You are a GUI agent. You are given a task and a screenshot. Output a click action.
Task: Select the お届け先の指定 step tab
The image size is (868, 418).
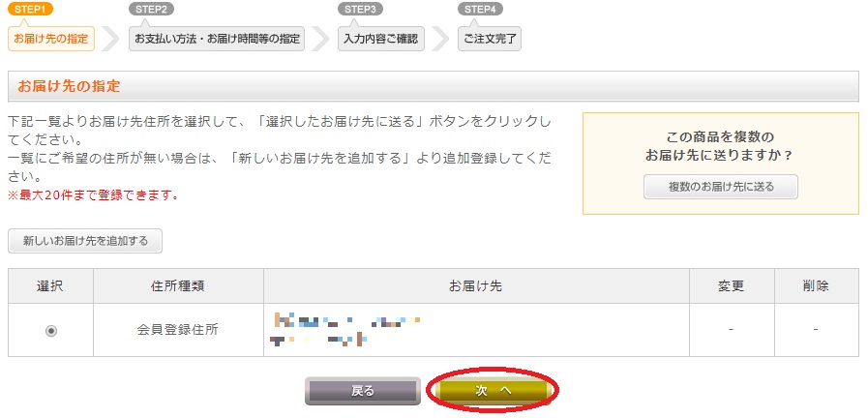pyautogui.click(x=51, y=40)
